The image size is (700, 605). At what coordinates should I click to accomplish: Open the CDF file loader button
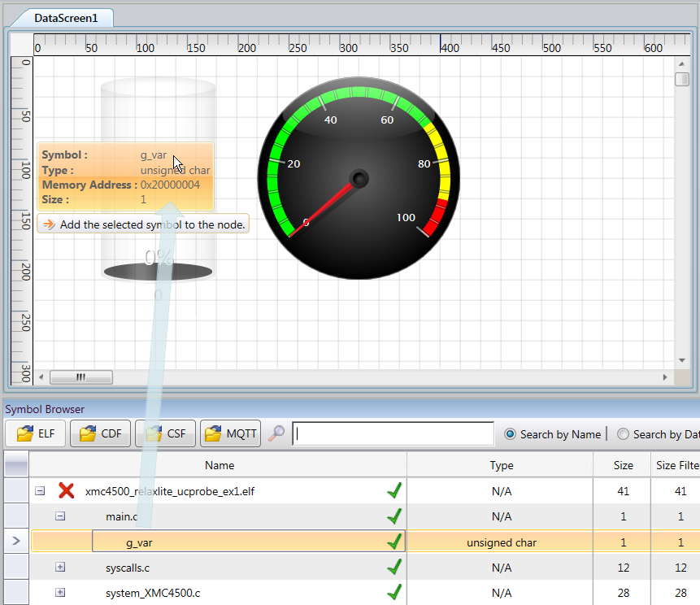point(101,433)
